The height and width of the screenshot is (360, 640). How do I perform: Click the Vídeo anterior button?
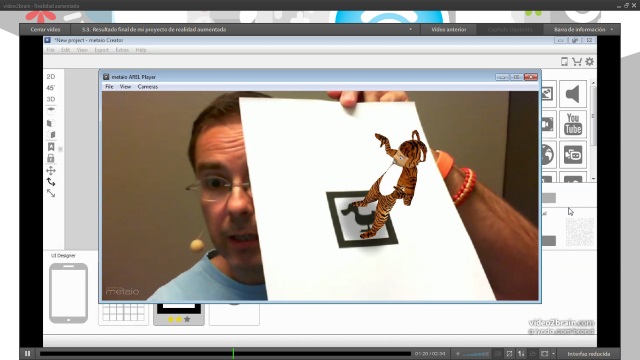point(449,29)
